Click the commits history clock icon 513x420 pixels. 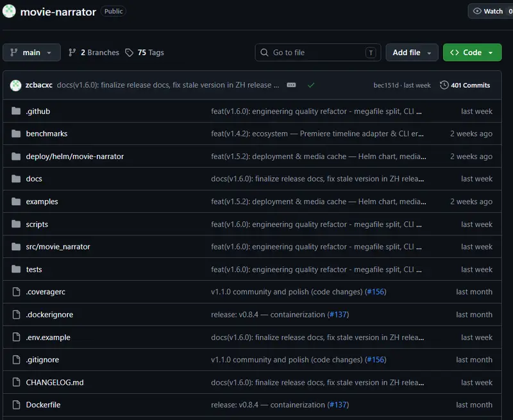pos(444,85)
